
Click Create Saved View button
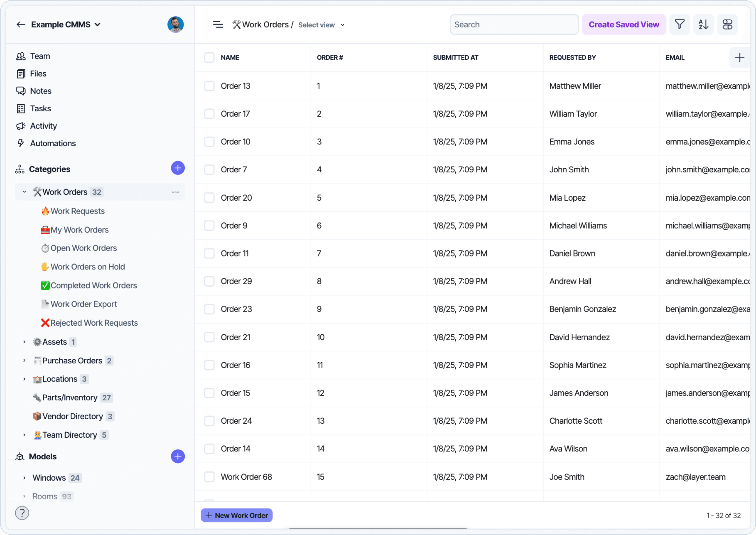[624, 25]
